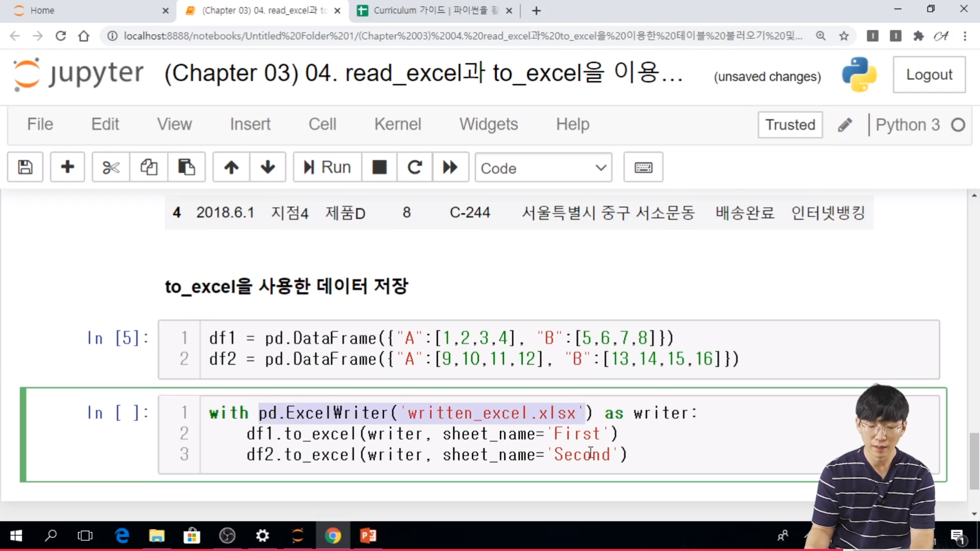
Task: Copy selected cells icon
Action: coord(149,167)
